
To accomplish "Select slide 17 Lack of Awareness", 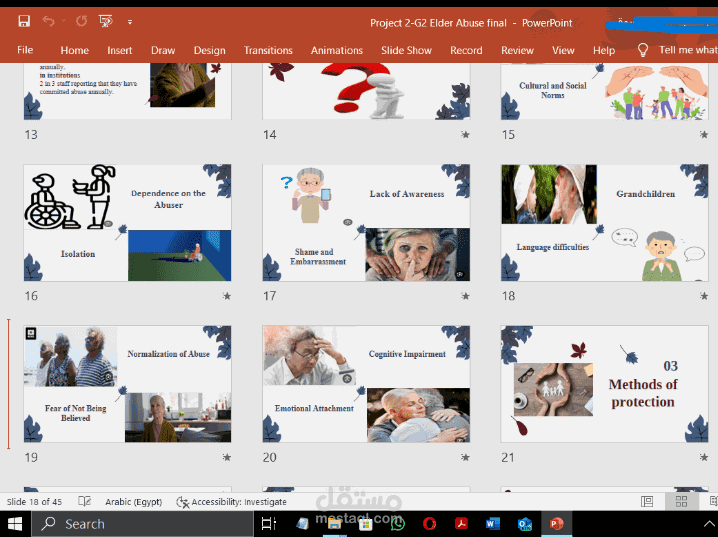I will (x=366, y=222).
